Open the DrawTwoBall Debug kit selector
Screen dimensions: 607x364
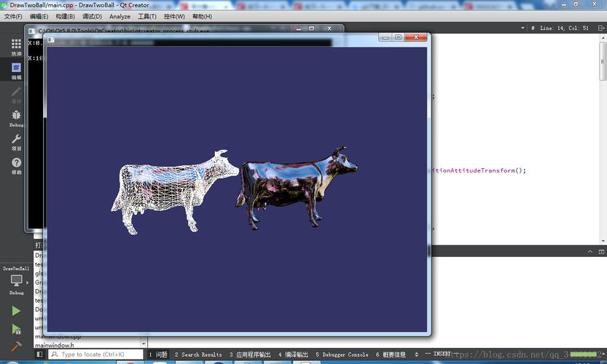[16, 281]
